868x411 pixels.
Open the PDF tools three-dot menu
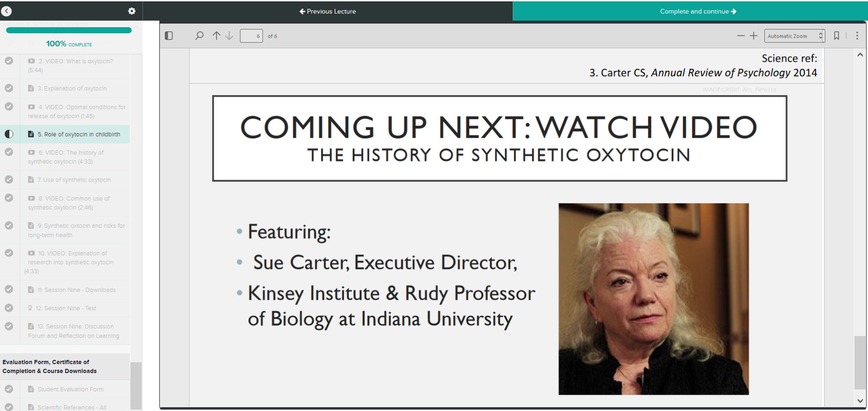(857, 36)
